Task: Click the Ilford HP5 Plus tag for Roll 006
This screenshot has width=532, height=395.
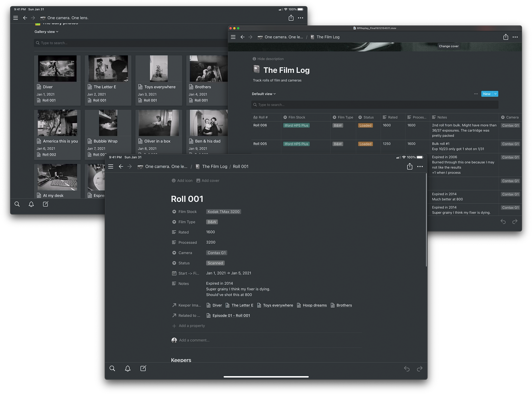Action: [296, 125]
